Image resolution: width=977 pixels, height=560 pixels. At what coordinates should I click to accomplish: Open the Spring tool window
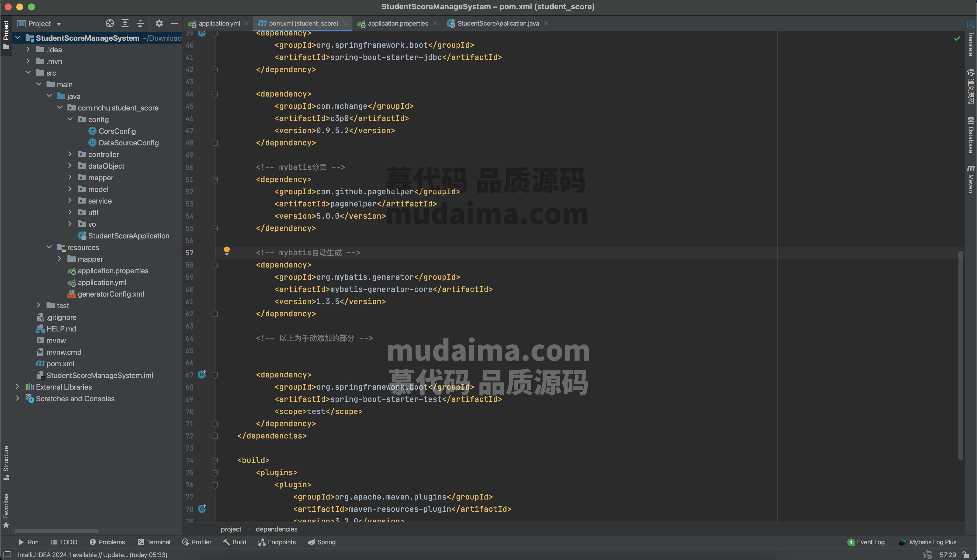coord(322,542)
